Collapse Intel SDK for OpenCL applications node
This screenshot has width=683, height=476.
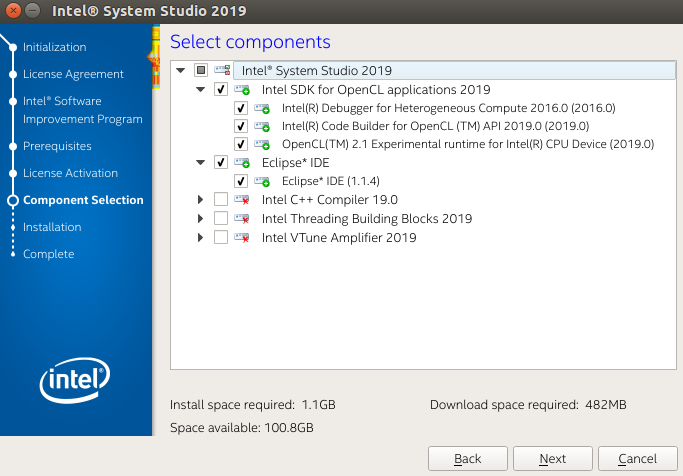tap(200, 90)
